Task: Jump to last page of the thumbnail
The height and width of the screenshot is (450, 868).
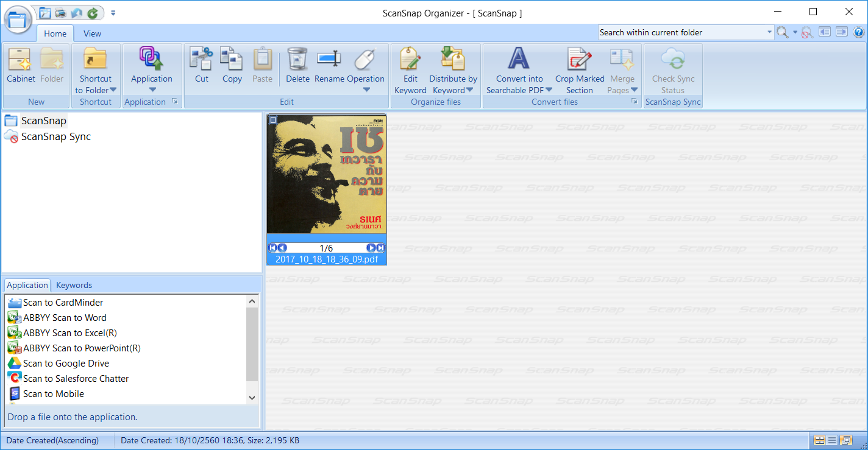Action: tap(380, 248)
